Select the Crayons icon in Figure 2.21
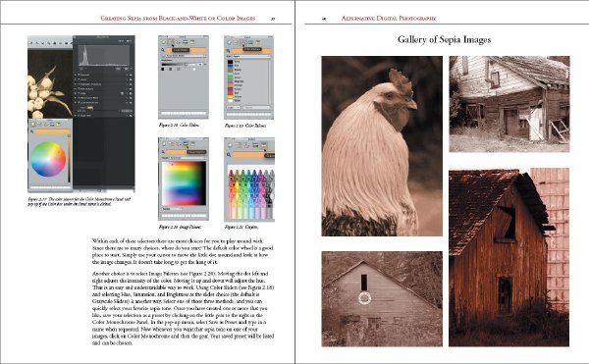 (264, 145)
